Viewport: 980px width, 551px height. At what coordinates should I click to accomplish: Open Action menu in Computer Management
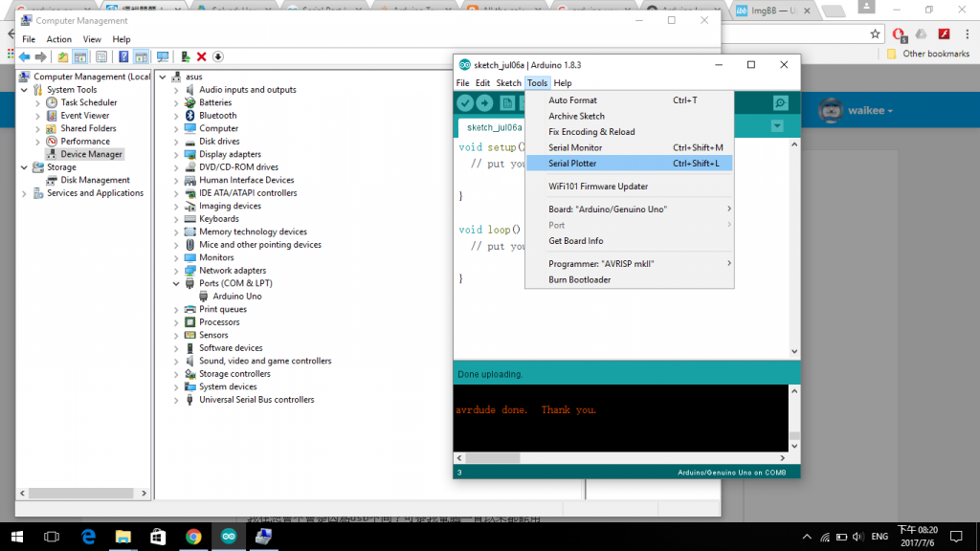point(58,39)
